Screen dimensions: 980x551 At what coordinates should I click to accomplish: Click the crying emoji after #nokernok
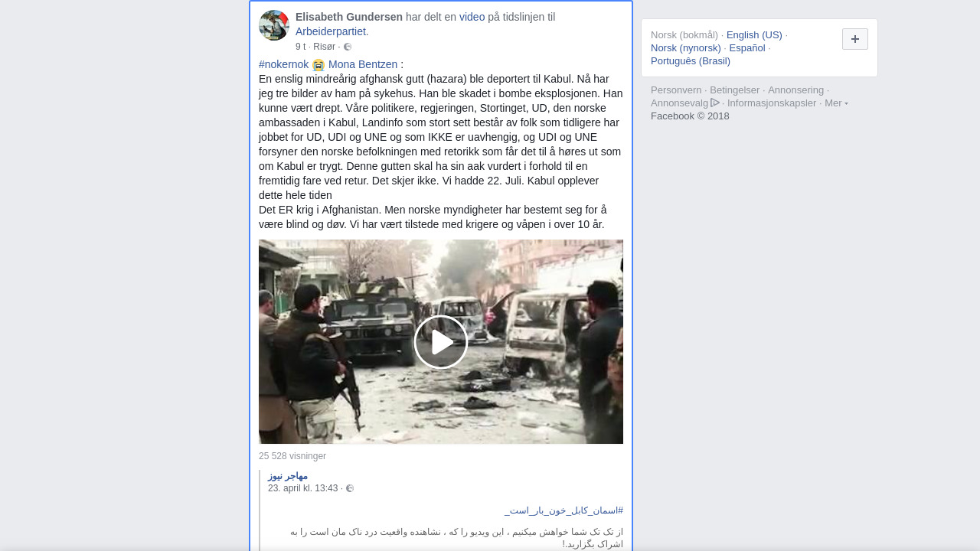tap(318, 65)
